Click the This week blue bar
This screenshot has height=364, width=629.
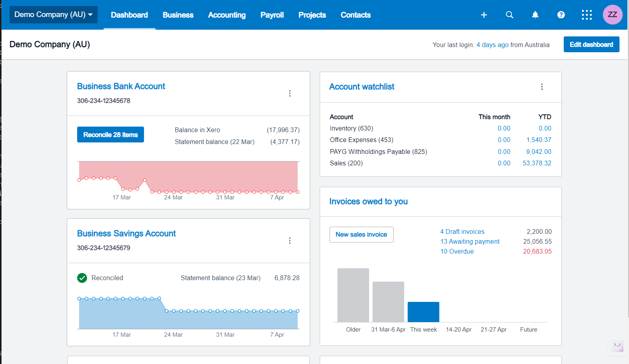(423, 312)
